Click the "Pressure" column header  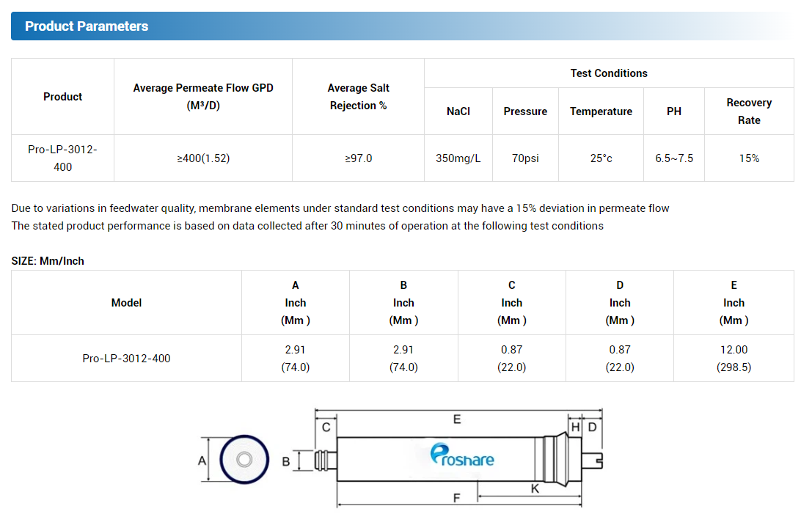click(525, 111)
